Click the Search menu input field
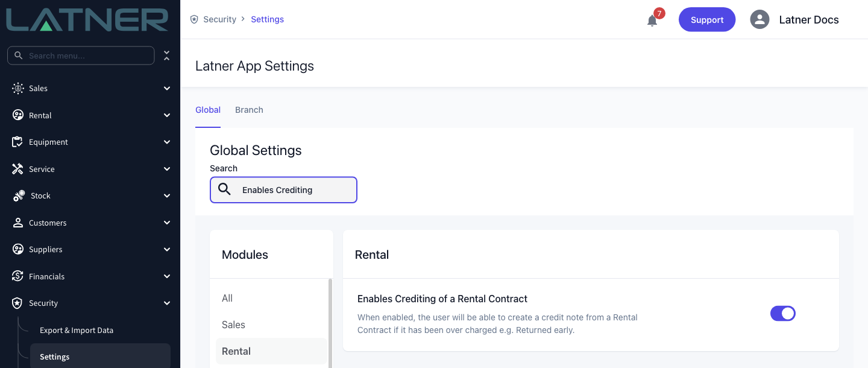This screenshot has width=868, height=368. (x=81, y=56)
